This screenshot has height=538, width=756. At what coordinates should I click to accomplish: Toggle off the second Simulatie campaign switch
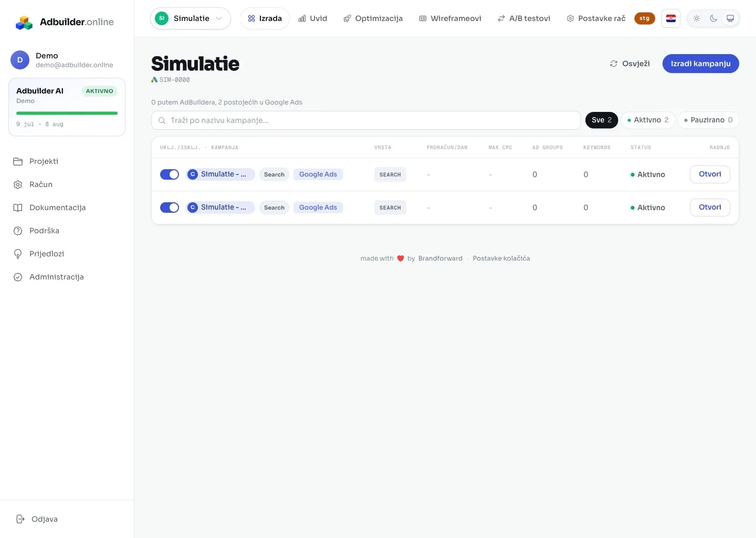point(170,208)
